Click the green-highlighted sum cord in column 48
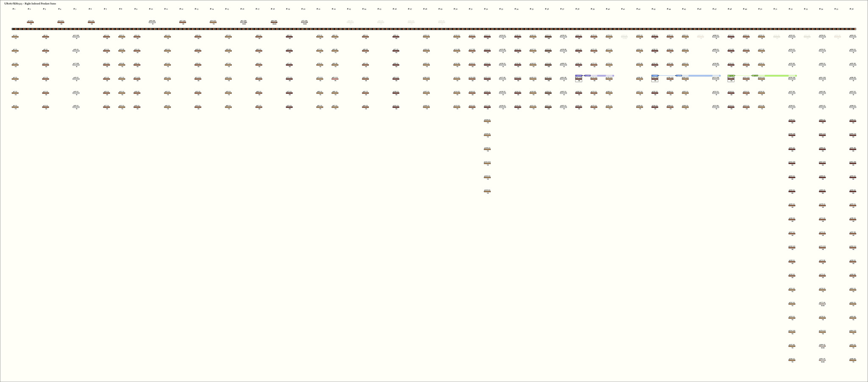Viewport: 868px width, 382px height. (731, 79)
